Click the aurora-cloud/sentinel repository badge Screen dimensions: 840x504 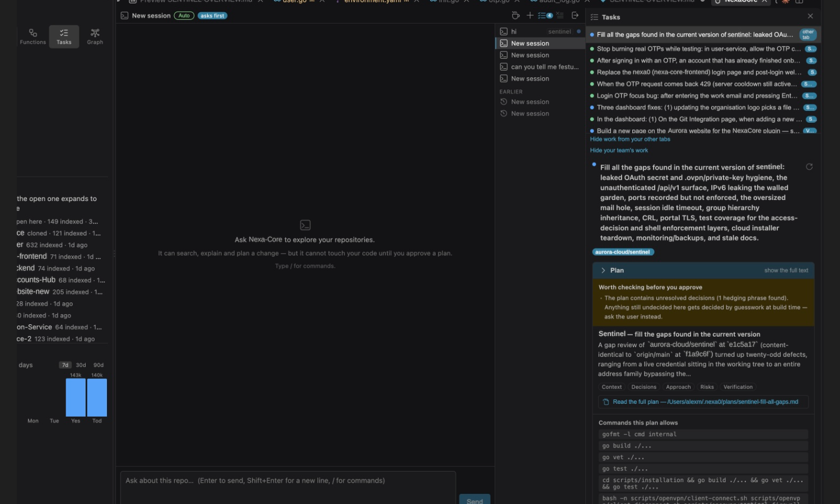(623, 252)
